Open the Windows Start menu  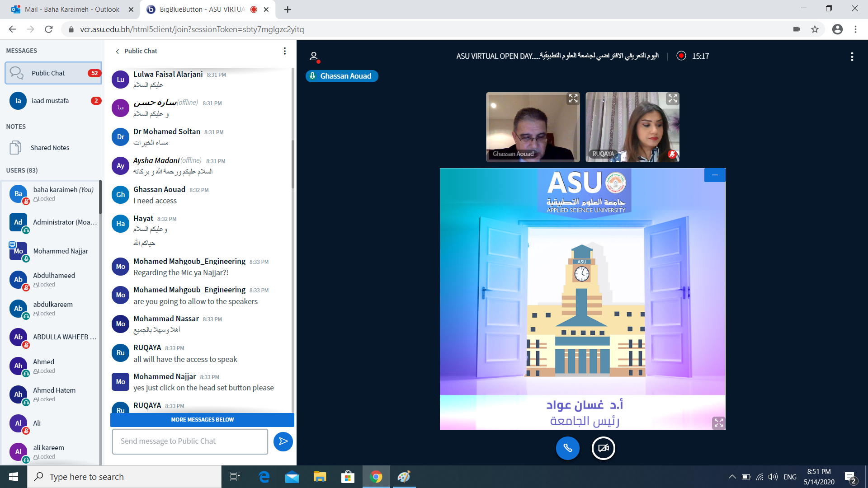click(x=14, y=477)
